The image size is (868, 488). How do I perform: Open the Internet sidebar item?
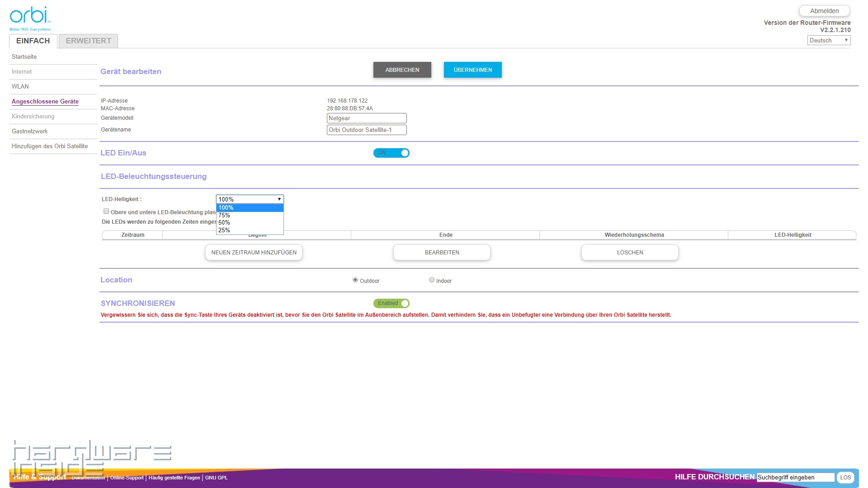click(x=22, y=71)
